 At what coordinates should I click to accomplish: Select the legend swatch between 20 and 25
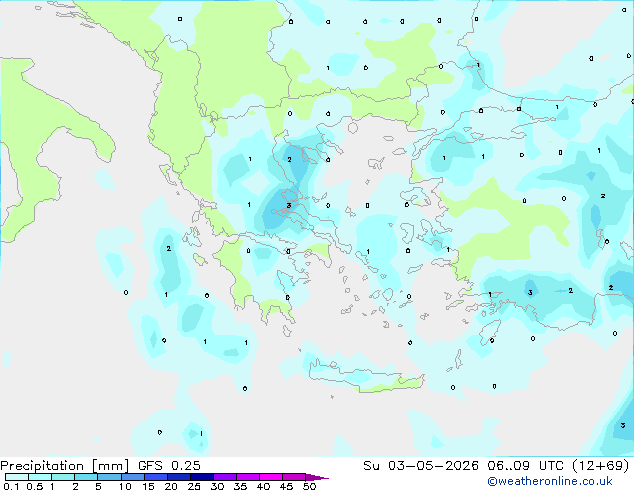click(179, 477)
